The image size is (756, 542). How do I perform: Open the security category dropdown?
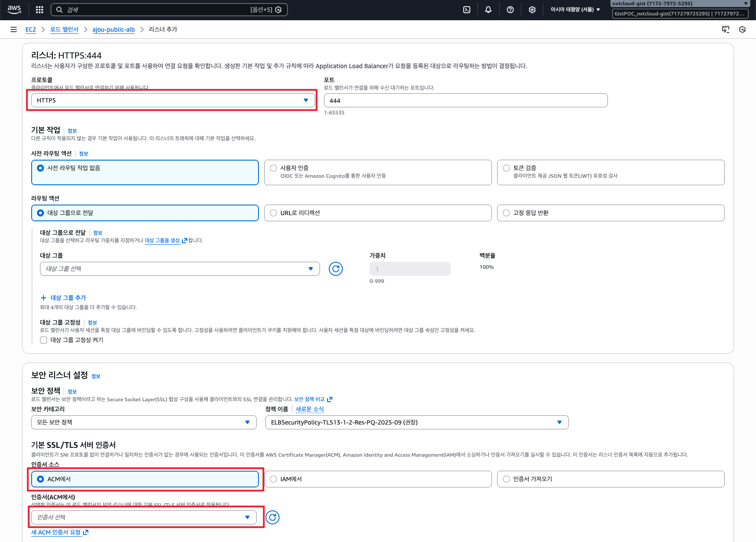coord(144,422)
